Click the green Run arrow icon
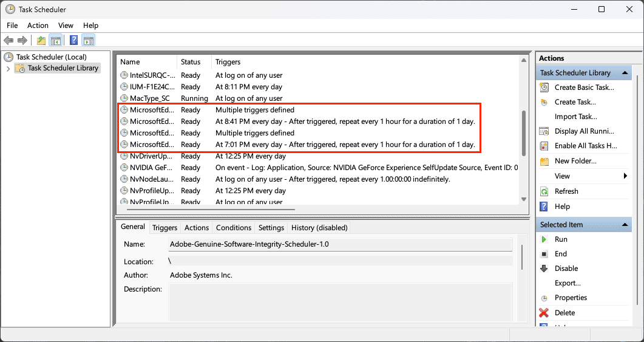644x342 pixels. (x=544, y=239)
